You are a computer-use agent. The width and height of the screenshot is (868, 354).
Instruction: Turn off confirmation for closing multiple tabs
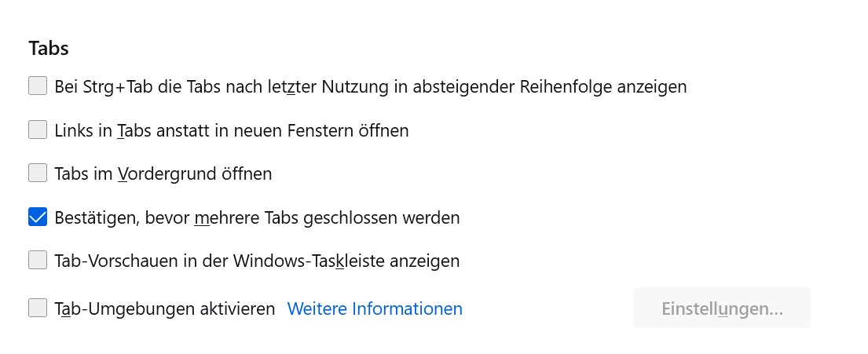(x=38, y=217)
